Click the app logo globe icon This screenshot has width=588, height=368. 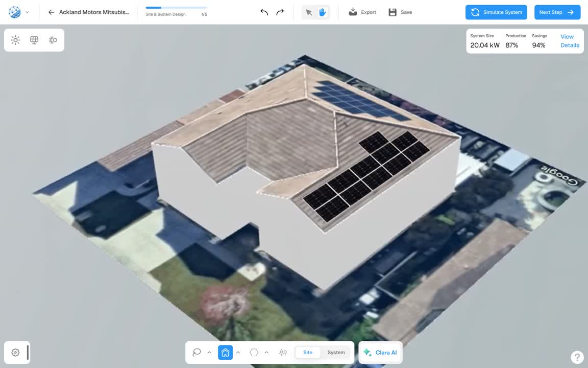pyautogui.click(x=15, y=12)
